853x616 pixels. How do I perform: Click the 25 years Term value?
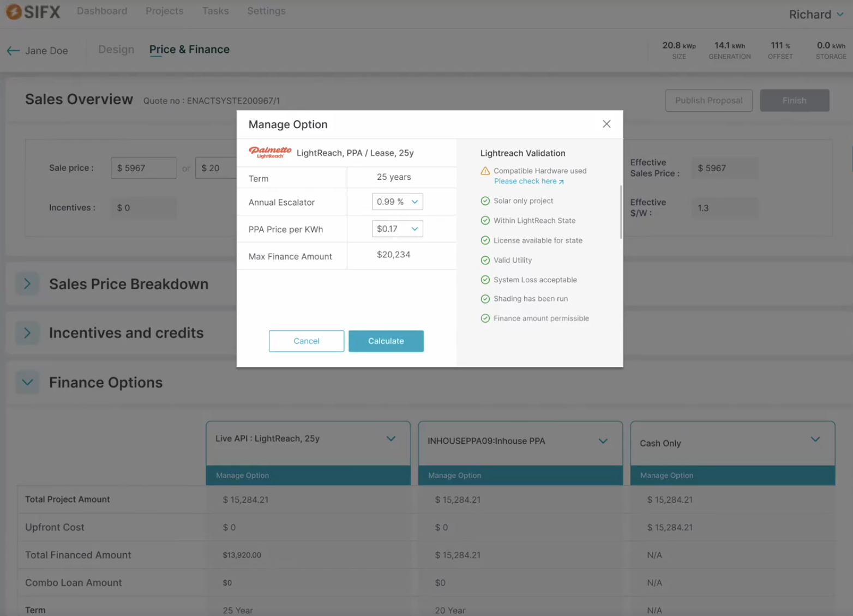point(394,177)
